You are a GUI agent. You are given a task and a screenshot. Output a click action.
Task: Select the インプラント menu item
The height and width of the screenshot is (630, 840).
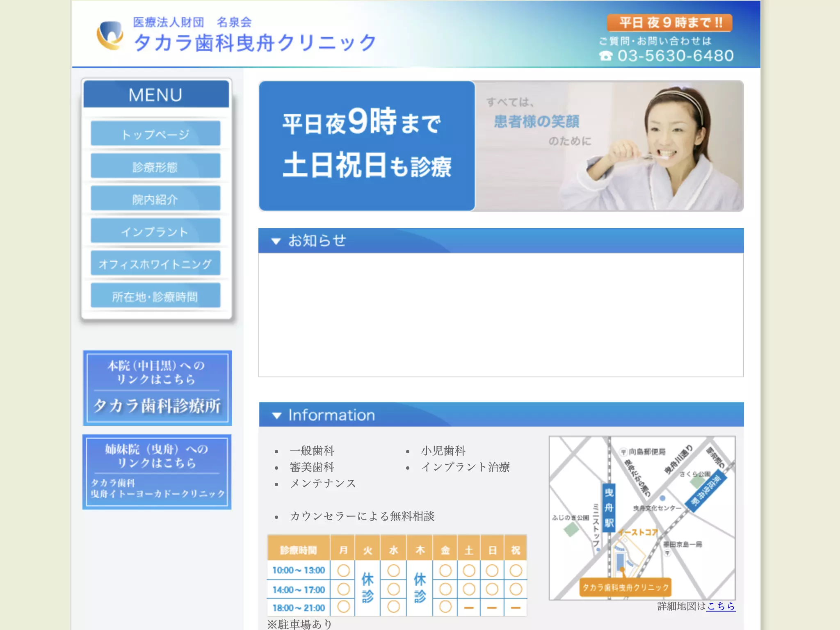(x=155, y=231)
